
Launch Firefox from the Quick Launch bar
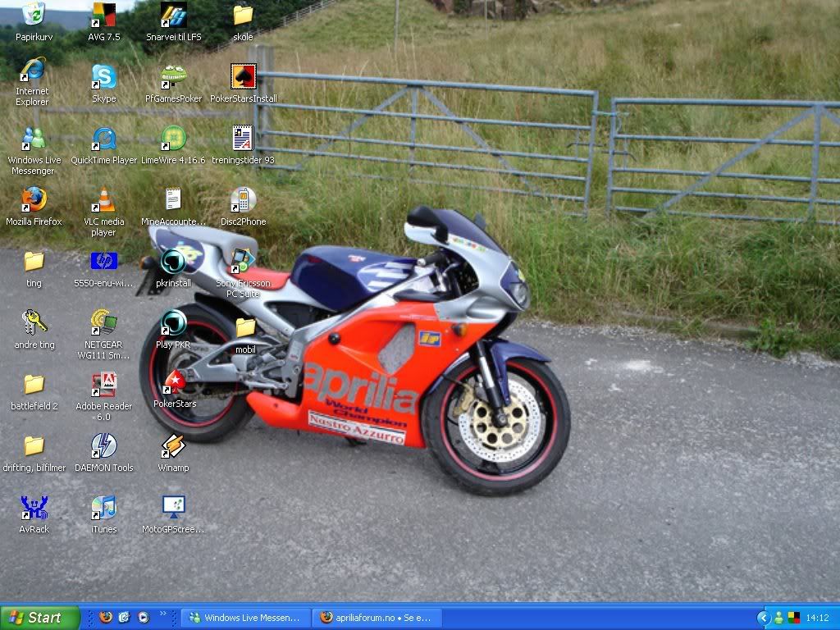[x=106, y=617]
